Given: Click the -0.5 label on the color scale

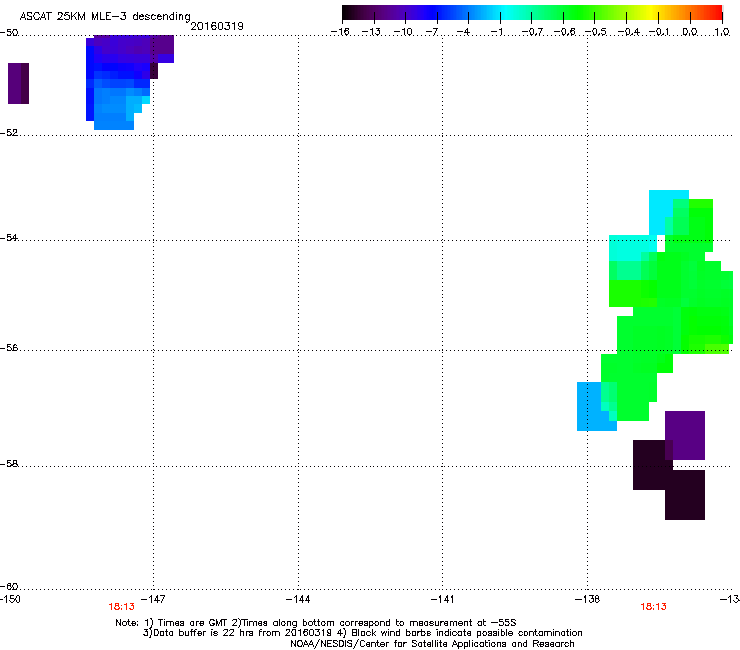Looking at the screenshot, I should 596,32.
